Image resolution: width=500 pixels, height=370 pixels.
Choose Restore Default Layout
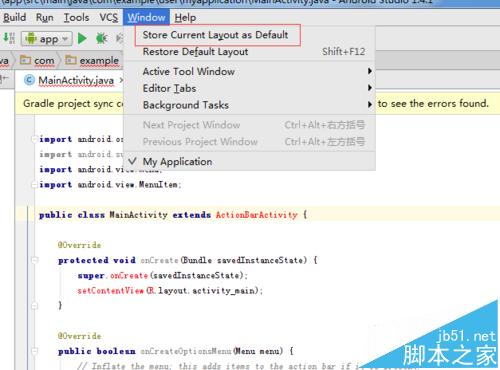249,52
